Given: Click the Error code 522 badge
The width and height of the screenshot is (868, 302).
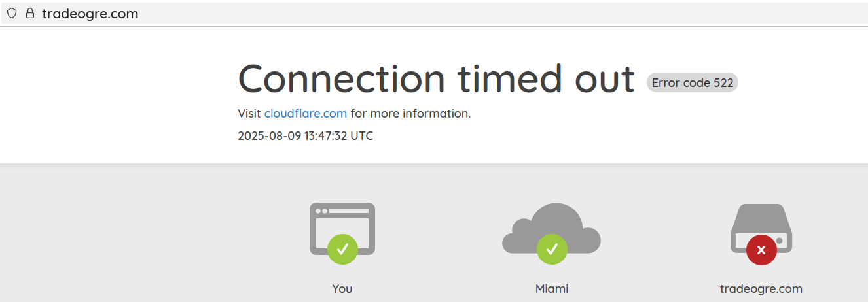Looking at the screenshot, I should tap(692, 82).
